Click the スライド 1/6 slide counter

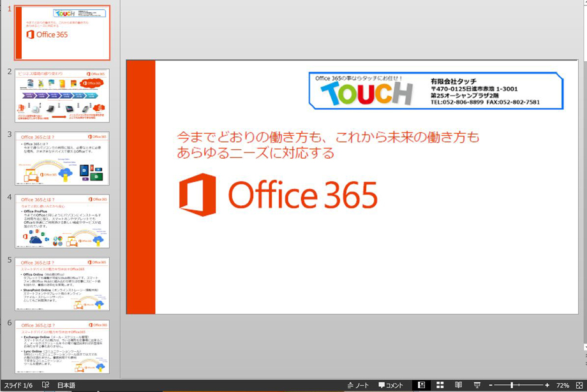click(19, 386)
